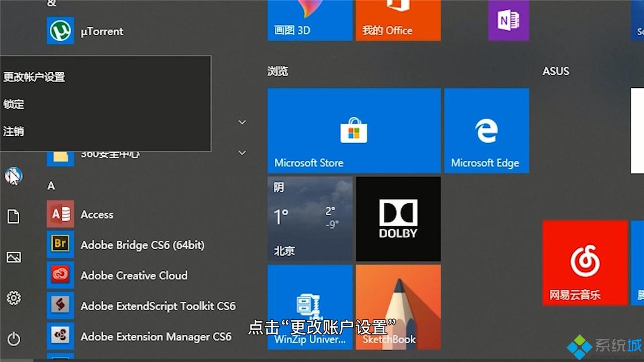This screenshot has width=644, height=362.
Task: Click the Adobe Creative Cloud label
Action: 134,276
